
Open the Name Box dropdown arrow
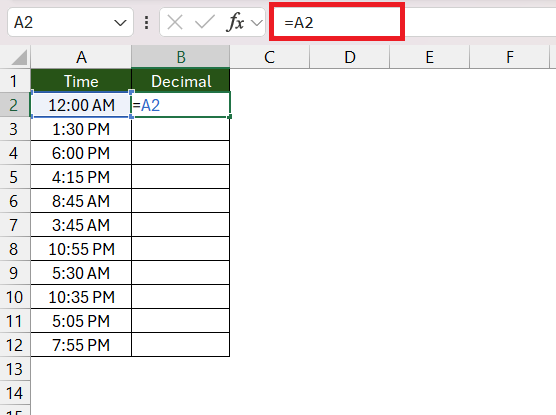120,23
